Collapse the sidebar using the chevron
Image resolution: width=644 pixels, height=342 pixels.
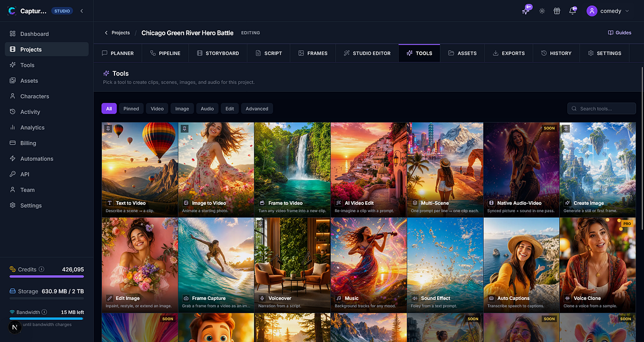[x=81, y=11]
